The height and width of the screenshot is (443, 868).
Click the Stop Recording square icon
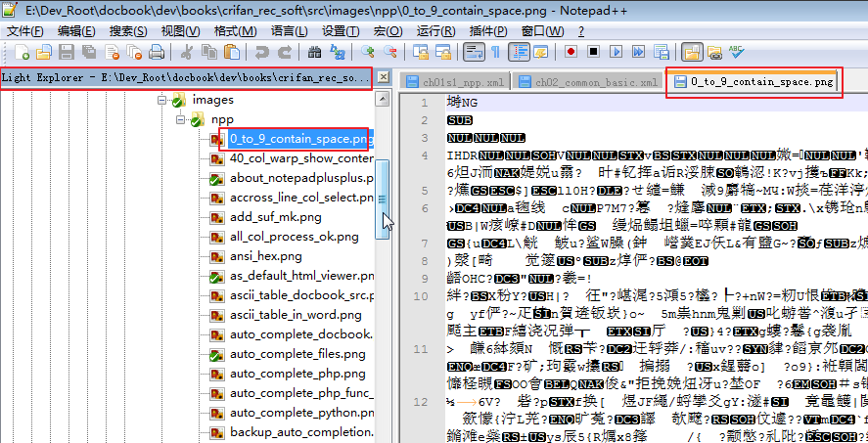click(593, 52)
